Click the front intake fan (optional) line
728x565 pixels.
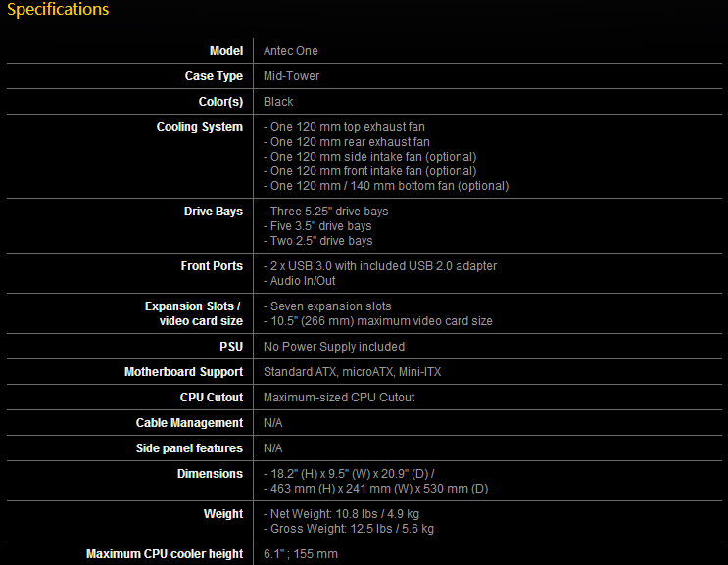(x=370, y=171)
